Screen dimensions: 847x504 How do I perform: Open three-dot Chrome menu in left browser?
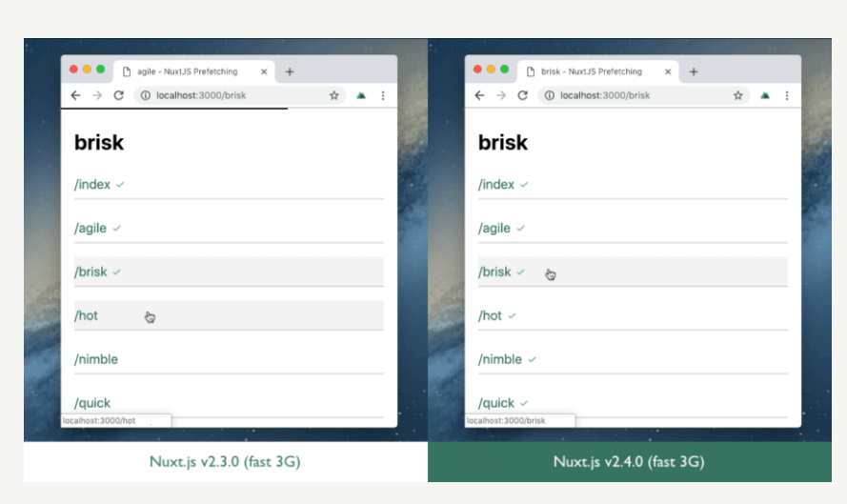383,95
